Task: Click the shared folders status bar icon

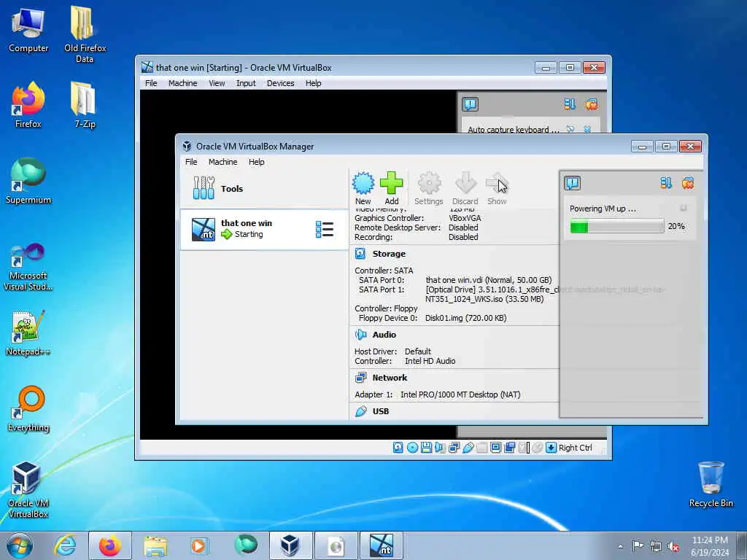Action: (481, 448)
